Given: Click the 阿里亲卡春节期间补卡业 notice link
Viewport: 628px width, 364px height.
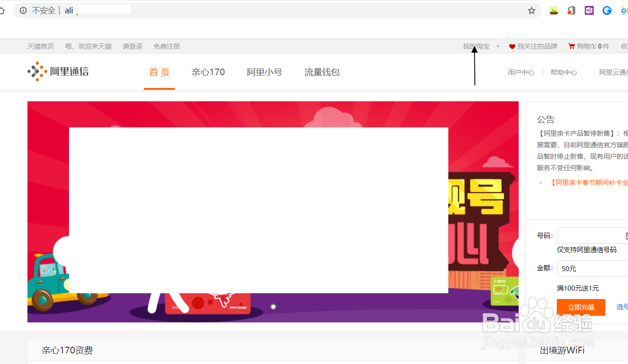Looking at the screenshot, I should coord(589,183).
